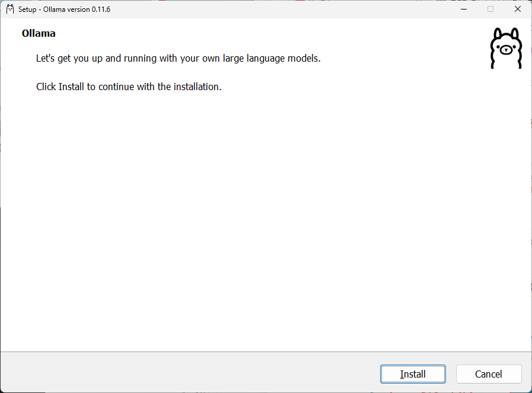This screenshot has height=393, width=532.
Task: Select the bold Ollama heading text
Action: (x=38, y=33)
